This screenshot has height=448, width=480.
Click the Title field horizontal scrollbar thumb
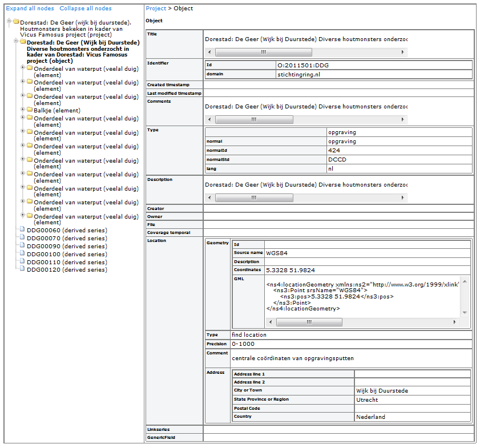[264, 53]
